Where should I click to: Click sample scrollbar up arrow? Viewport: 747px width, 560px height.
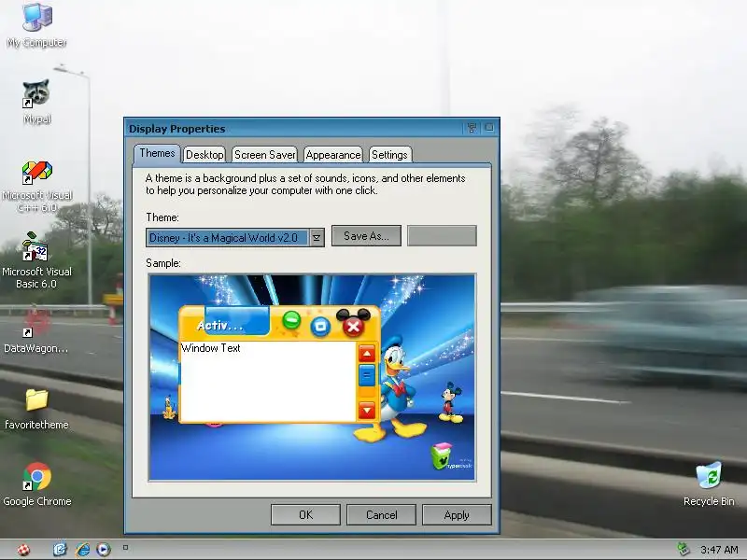pos(367,354)
